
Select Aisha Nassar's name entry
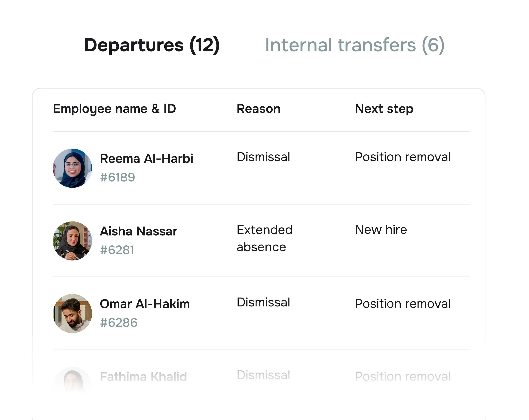pyautogui.click(x=138, y=231)
